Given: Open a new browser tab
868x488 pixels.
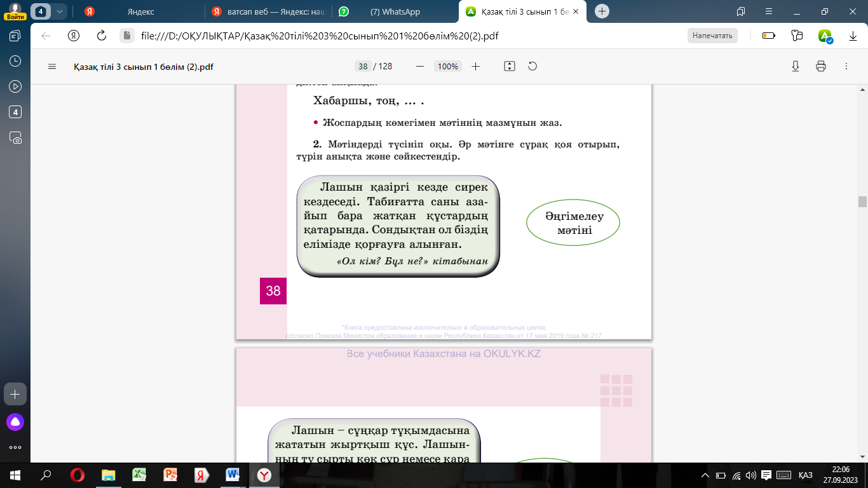Looking at the screenshot, I should click(x=602, y=11).
